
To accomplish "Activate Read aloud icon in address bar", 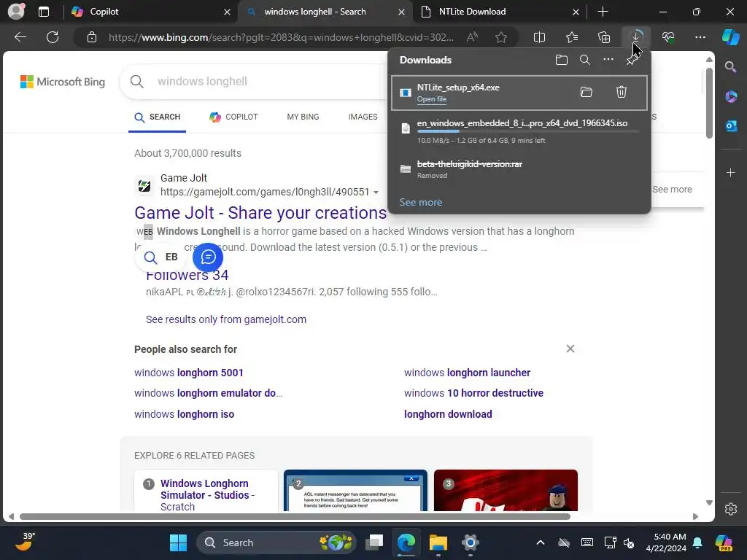I will (x=472, y=37).
